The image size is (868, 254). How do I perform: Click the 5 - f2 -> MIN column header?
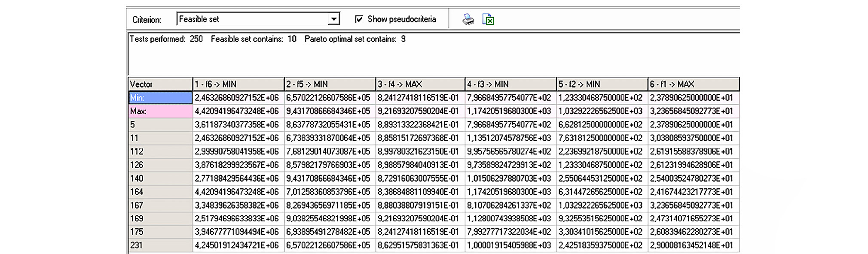coord(602,84)
